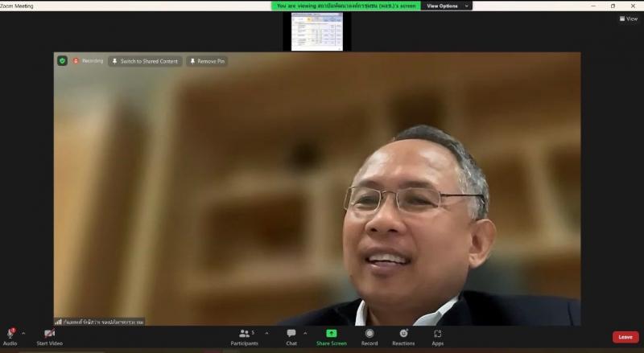Screen dimensions: 644x353
Task: Leave the meeting
Action: (625, 337)
